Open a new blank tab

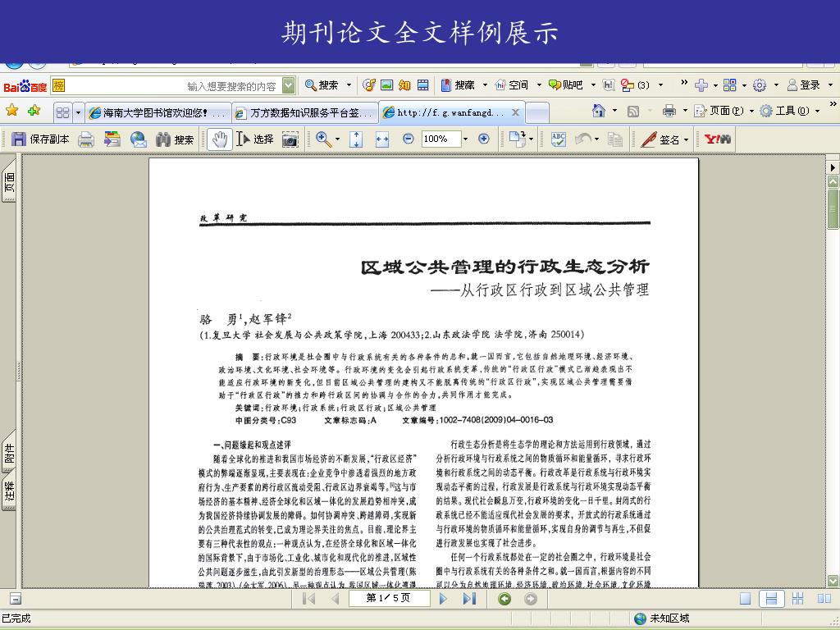pos(537,112)
